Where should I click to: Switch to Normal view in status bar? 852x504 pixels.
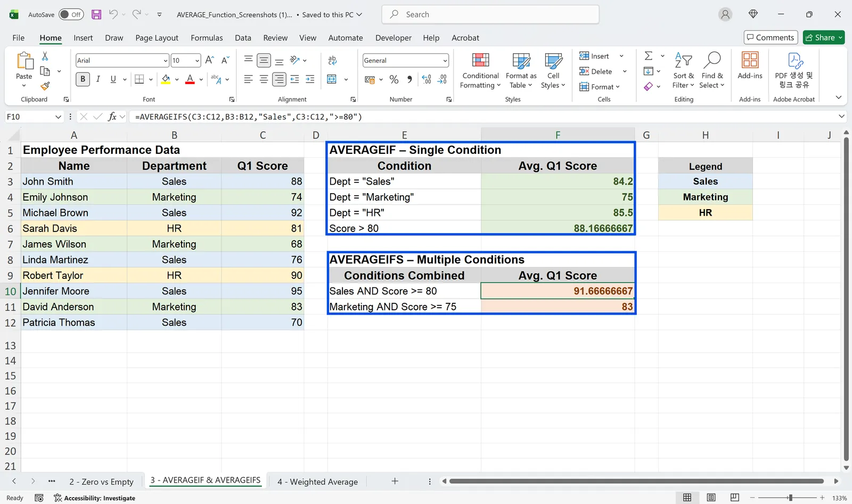tap(687, 498)
